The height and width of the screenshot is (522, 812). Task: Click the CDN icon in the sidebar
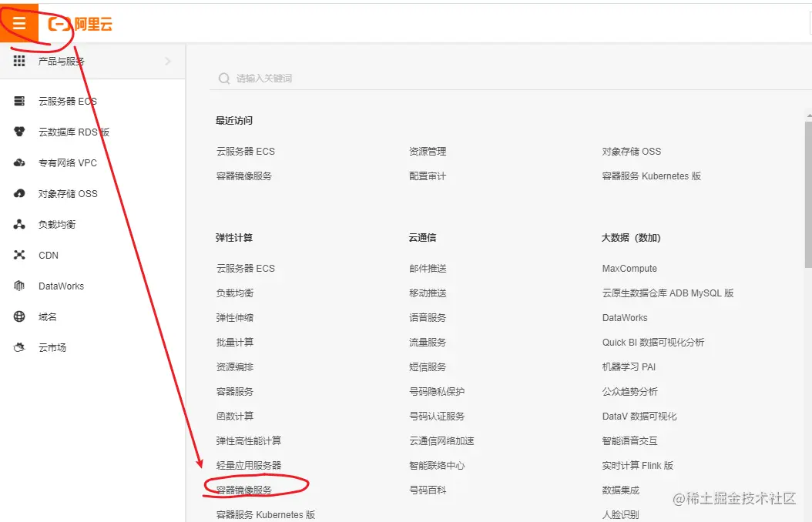[x=19, y=255]
